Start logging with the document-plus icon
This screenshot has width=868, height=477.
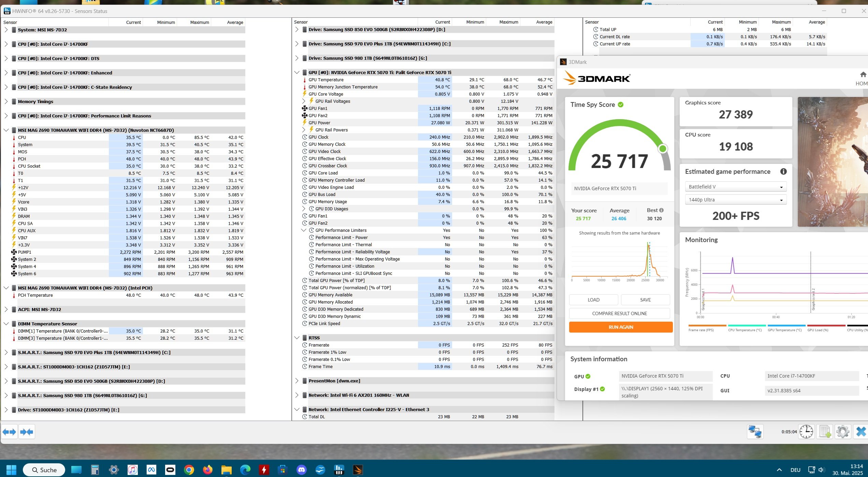point(825,432)
